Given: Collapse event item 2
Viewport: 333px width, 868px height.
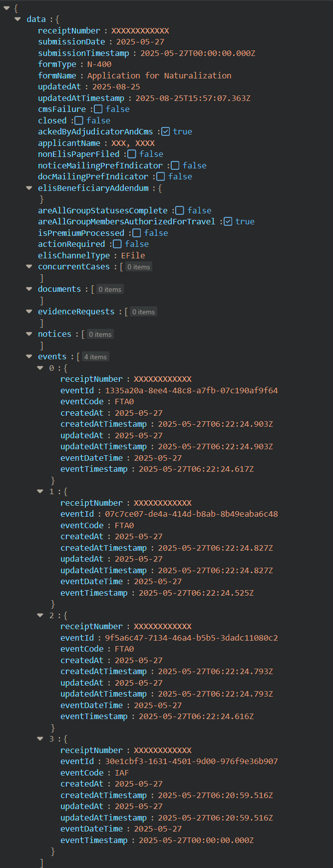Looking at the screenshot, I should [40, 615].
